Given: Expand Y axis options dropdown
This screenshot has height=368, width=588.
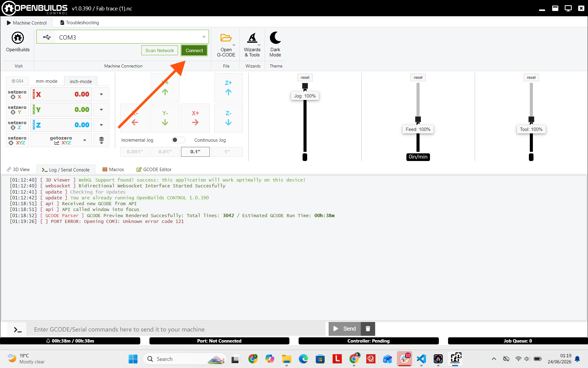Looking at the screenshot, I should (x=101, y=110).
